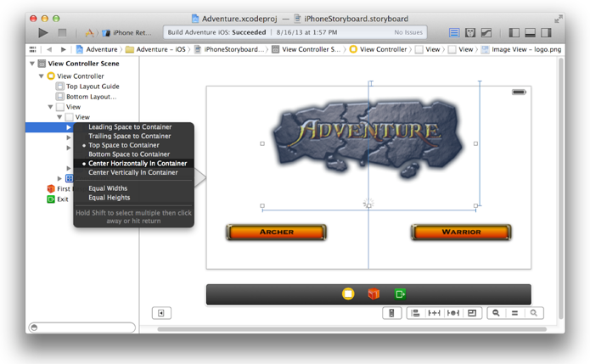The height and width of the screenshot is (364, 590).
Task: Select the First Responder orange cube in outline
Action: [x=51, y=188]
